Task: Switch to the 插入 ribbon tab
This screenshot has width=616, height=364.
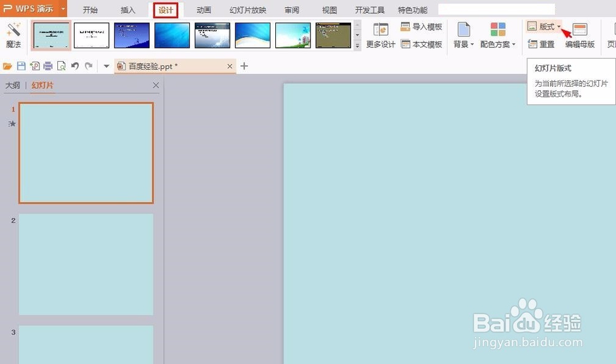Action: click(128, 10)
